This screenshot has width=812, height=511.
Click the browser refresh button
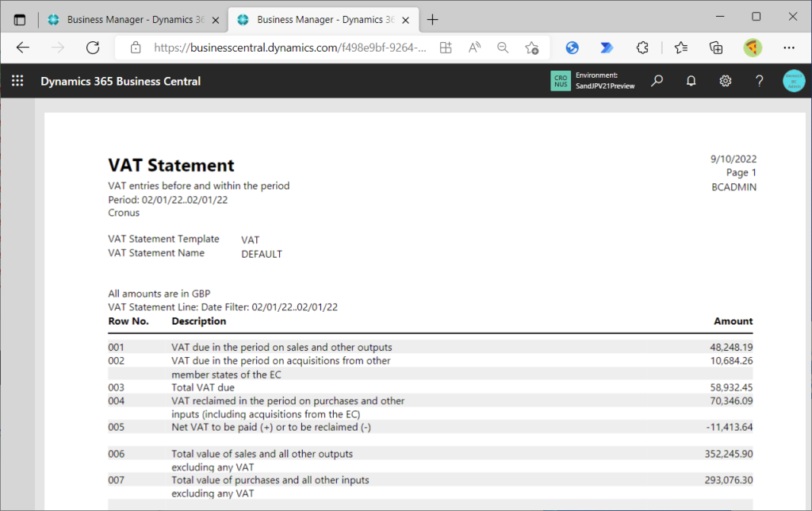coord(93,48)
